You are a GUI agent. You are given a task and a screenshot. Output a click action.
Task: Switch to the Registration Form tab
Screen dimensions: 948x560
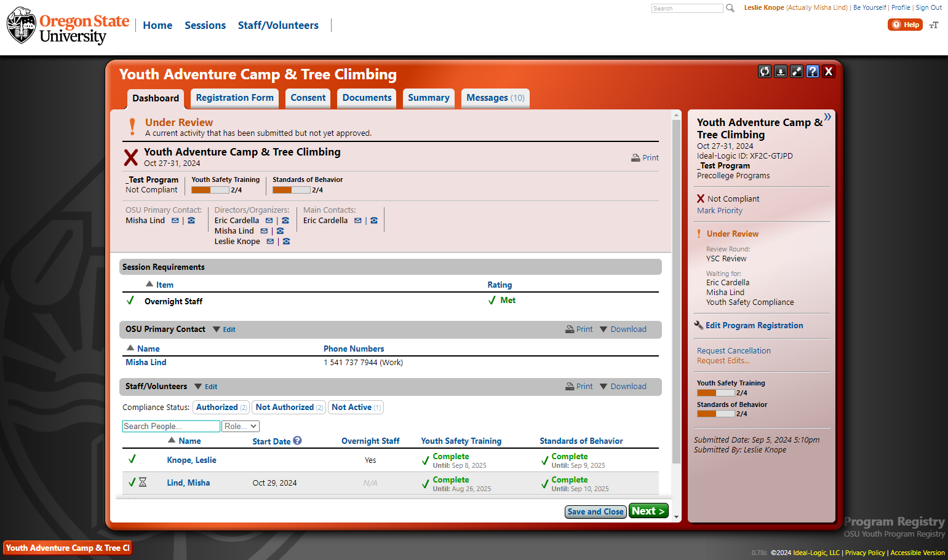(x=235, y=98)
